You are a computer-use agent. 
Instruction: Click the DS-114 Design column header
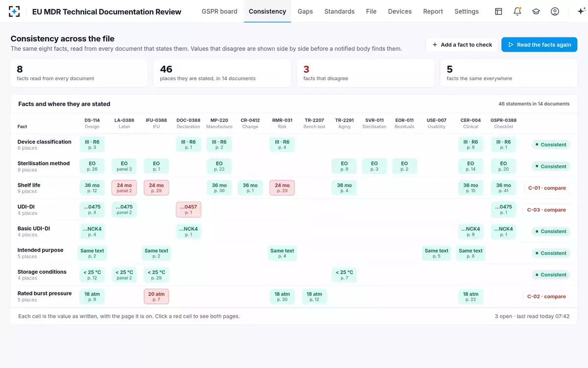pyautogui.click(x=92, y=123)
